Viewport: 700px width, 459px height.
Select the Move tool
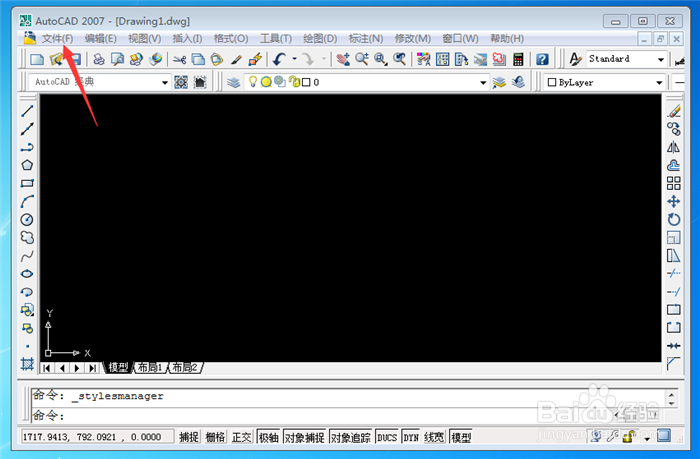pos(674,201)
